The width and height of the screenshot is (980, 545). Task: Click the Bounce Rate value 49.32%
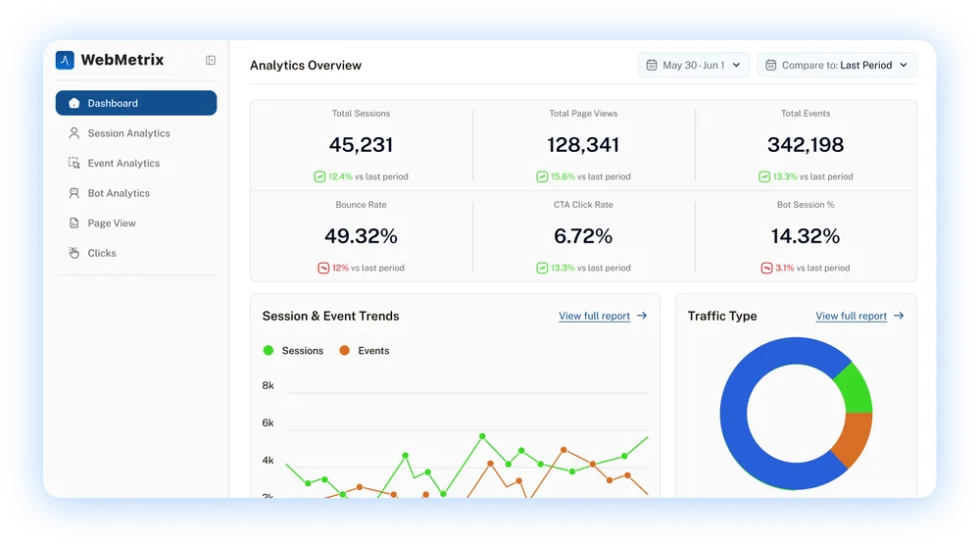pyautogui.click(x=362, y=236)
